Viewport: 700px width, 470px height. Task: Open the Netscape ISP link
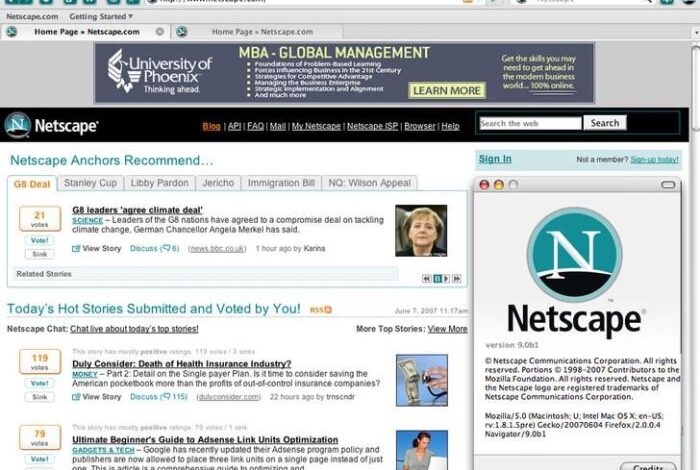pyautogui.click(x=372, y=126)
